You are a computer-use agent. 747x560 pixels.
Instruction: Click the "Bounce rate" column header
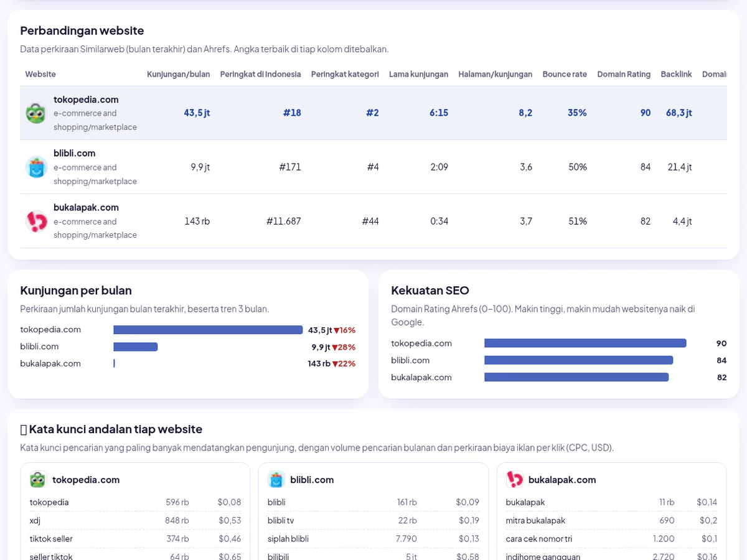pos(565,74)
